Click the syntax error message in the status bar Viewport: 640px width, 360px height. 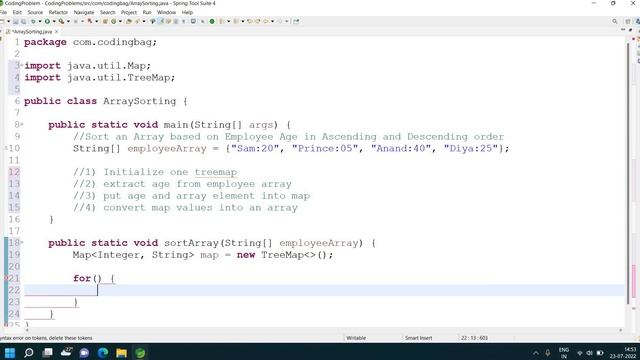[x=46, y=338]
